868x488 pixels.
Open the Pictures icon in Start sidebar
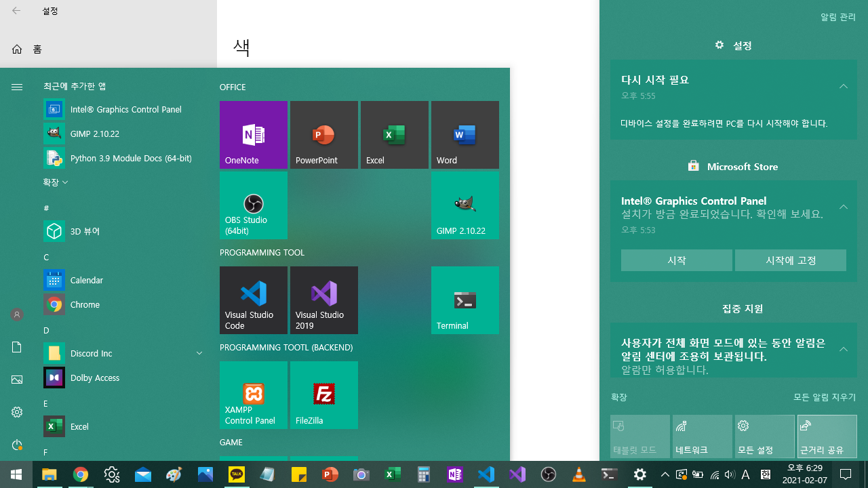(17, 380)
